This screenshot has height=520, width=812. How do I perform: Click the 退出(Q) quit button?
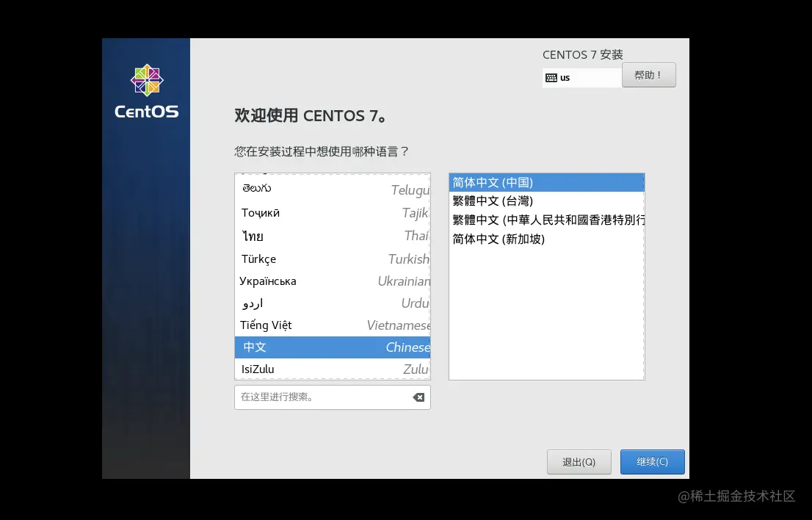click(579, 461)
